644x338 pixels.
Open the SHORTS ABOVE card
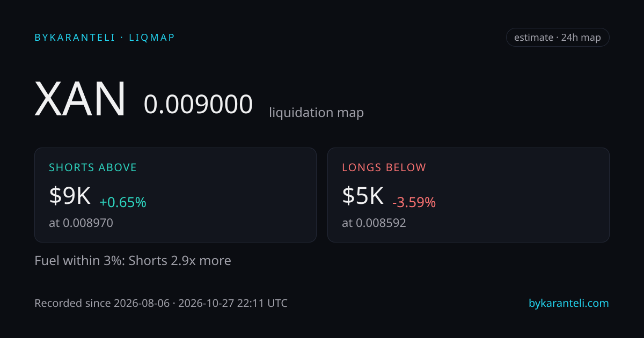[x=175, y=195]
